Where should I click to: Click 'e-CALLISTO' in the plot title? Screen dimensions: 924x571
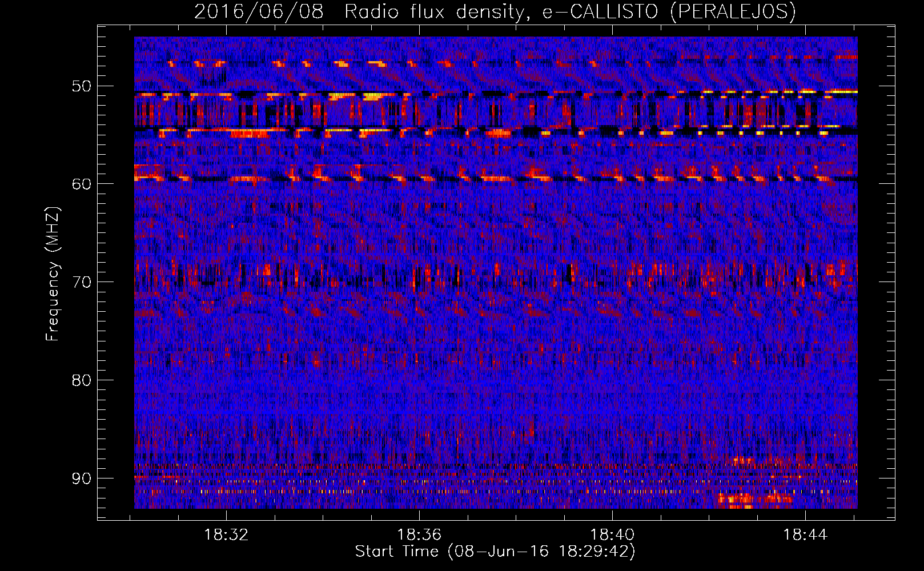[600, 11]
